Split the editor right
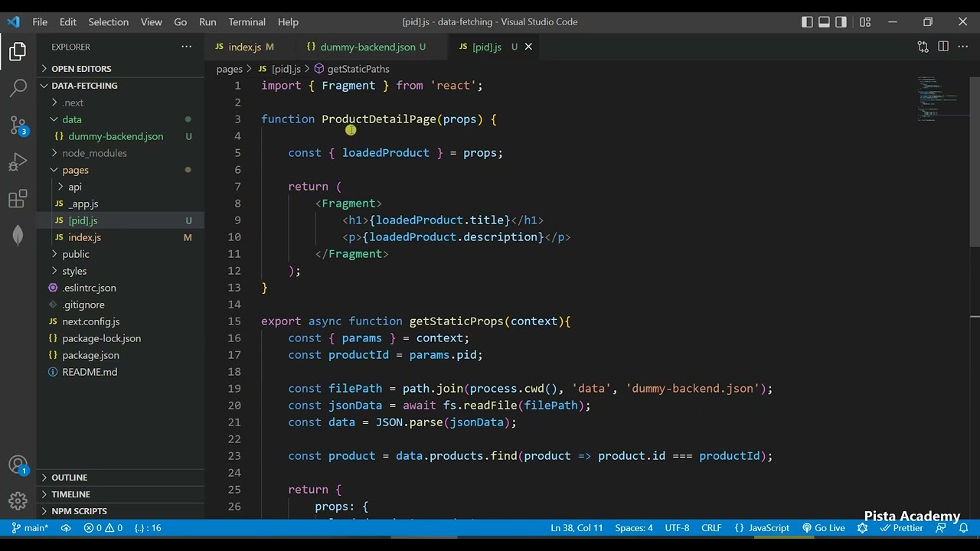Screen dimensions: 980x551 click(943, 47)
